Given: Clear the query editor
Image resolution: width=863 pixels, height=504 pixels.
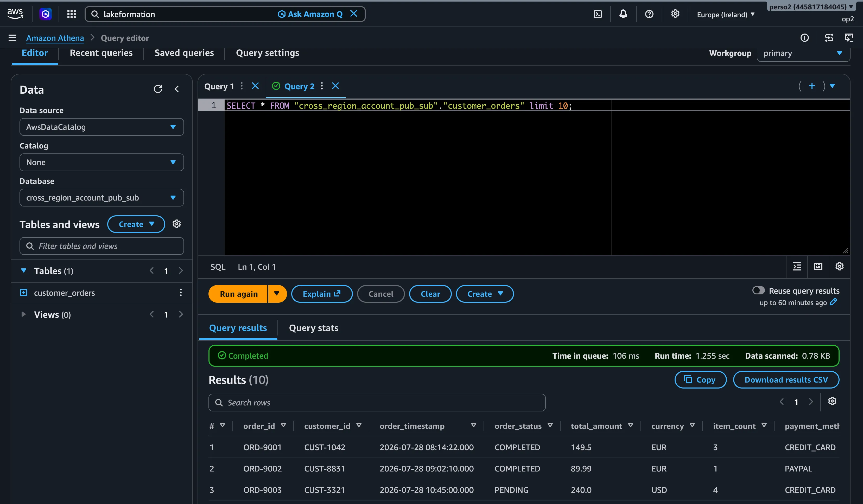Looking at the screenshot, I should pos(430,294).
